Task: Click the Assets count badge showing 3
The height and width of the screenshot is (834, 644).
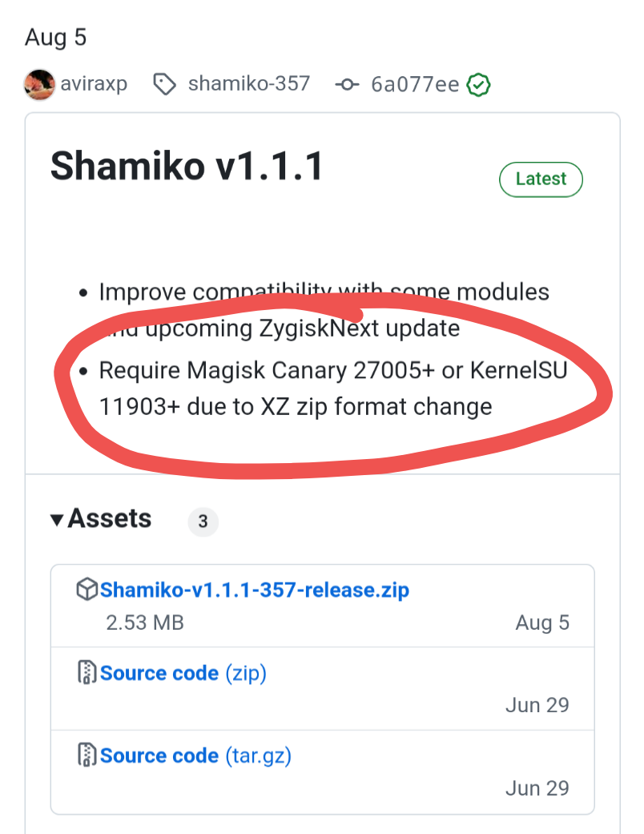Action: pyautogui.click(x=203, y=522)
